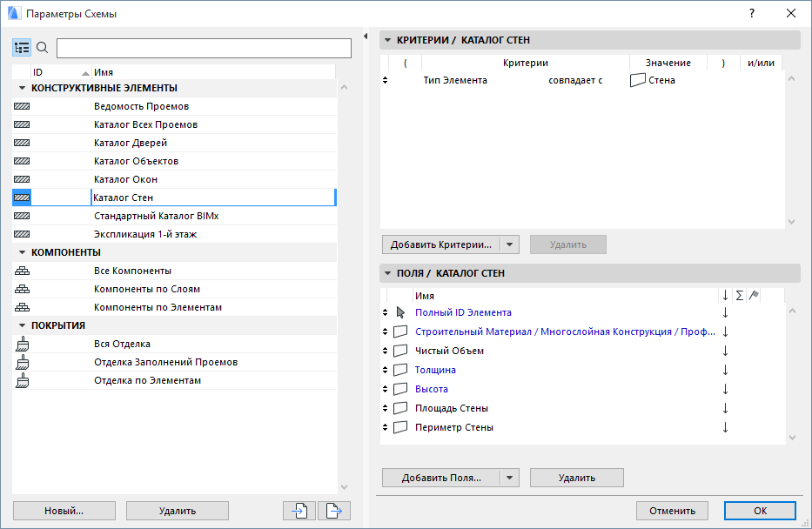The height and width of the screenshot is (529, 812).
Task: Collapse the КОНСТРУКТИВНЫЕ ЭЛЕМЕНТЫ group
Action: tap(22, 88)
